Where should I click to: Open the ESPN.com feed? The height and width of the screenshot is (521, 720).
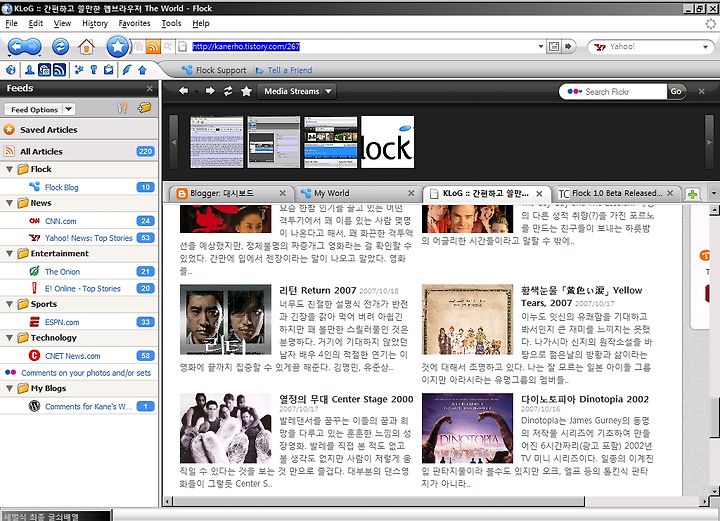(79, 322)
